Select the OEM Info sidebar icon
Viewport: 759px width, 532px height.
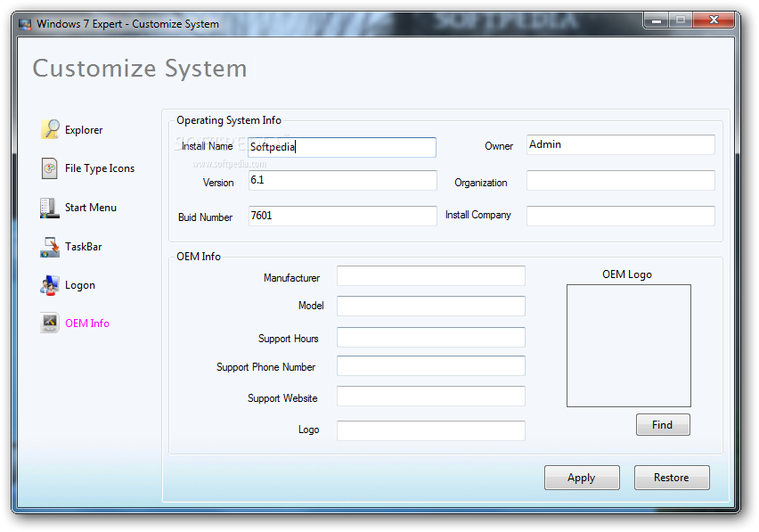pos(49,323)
